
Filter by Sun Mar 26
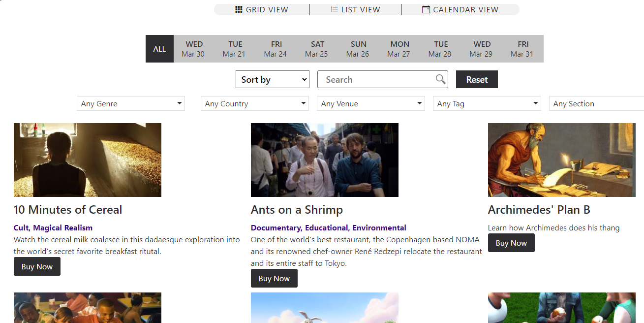tap(358, 49)
